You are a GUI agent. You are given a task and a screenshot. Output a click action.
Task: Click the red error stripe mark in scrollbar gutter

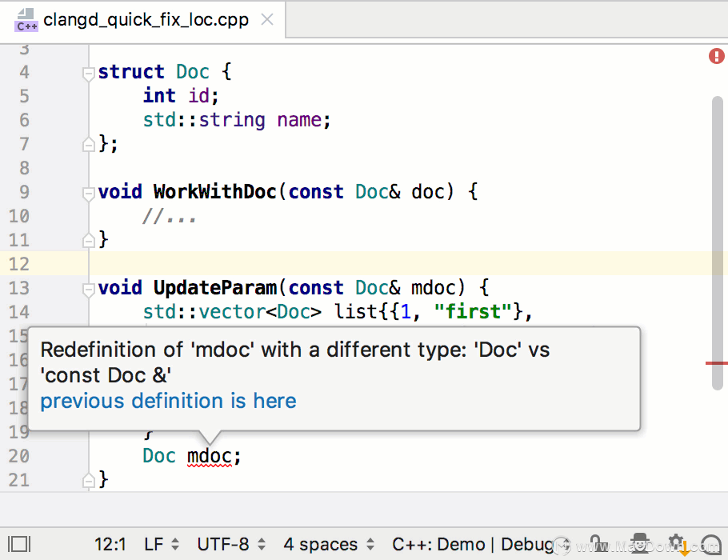[x=716, y=363]
